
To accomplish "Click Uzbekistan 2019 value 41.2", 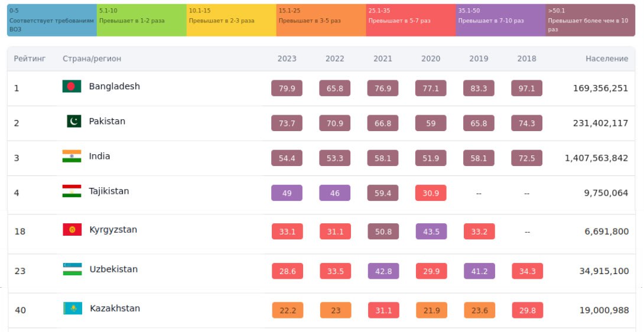I will (479, 271).
